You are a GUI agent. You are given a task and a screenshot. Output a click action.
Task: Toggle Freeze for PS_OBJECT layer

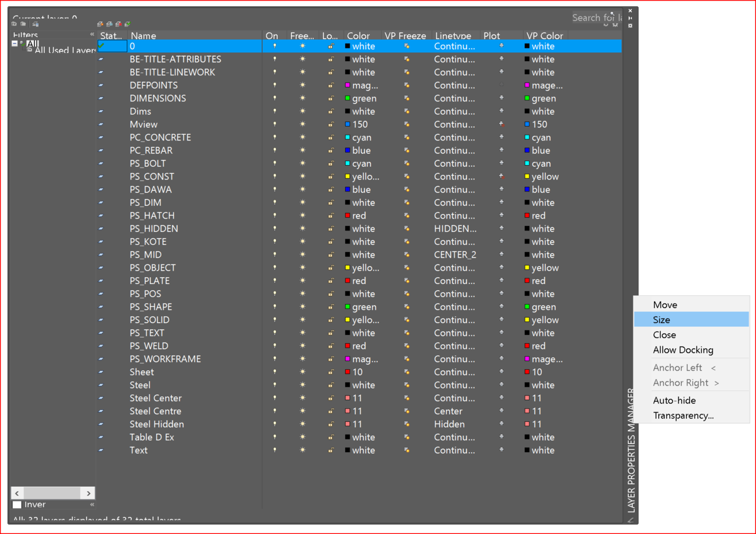click(303, 268)
